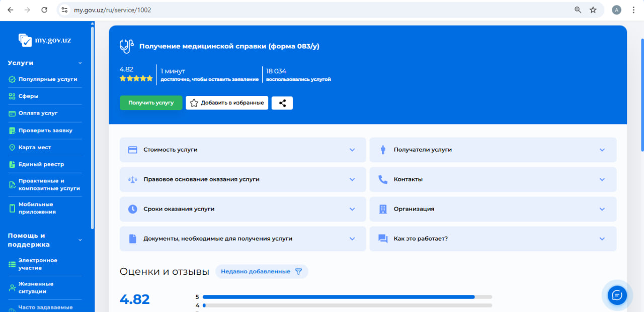Select Проверить заявку in sidebar
Viewport: 644px width, 312px height.
(x=45, y=131)
